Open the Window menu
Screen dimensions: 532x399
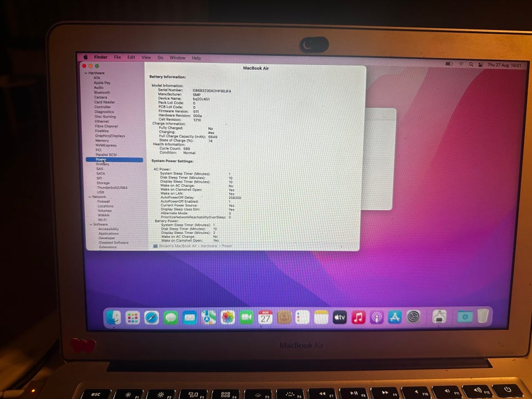[x=177, y=58]
